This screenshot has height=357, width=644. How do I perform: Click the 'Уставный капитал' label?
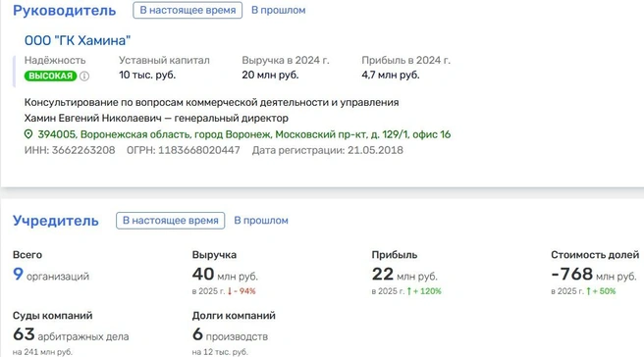click(164, 61)
